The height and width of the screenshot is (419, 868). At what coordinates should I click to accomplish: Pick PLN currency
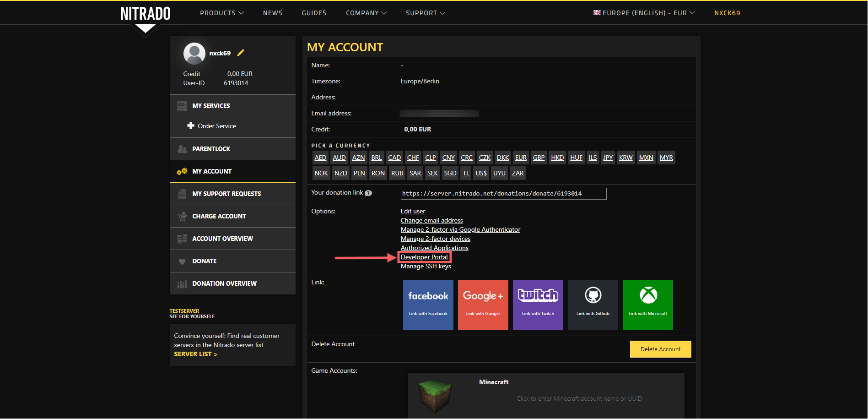pyautogui.click(x=359, y=173)
